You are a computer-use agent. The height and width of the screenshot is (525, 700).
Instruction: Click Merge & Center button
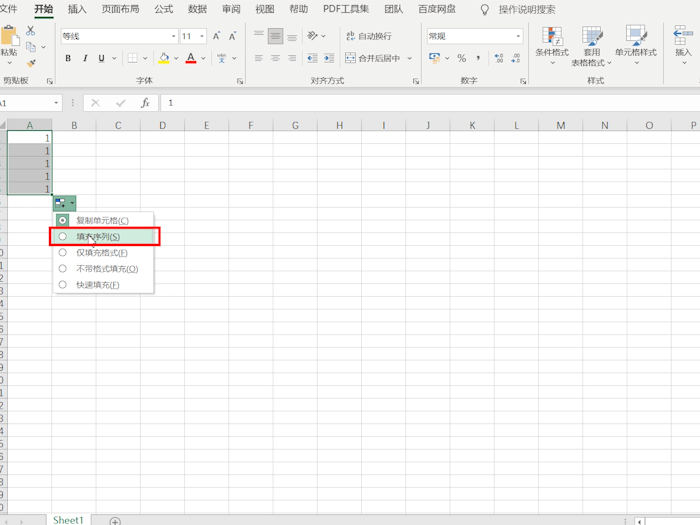point(373,58)
